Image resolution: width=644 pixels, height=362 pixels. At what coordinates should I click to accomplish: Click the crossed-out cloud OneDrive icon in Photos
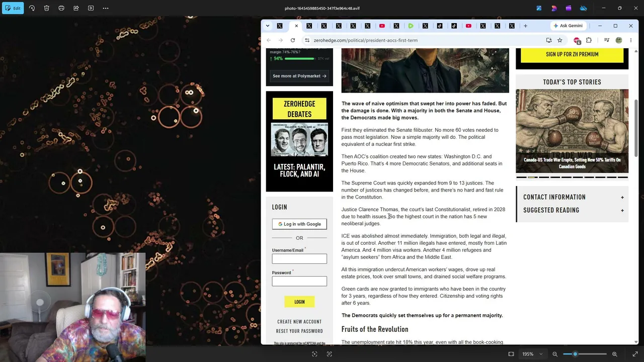(583, 8)
